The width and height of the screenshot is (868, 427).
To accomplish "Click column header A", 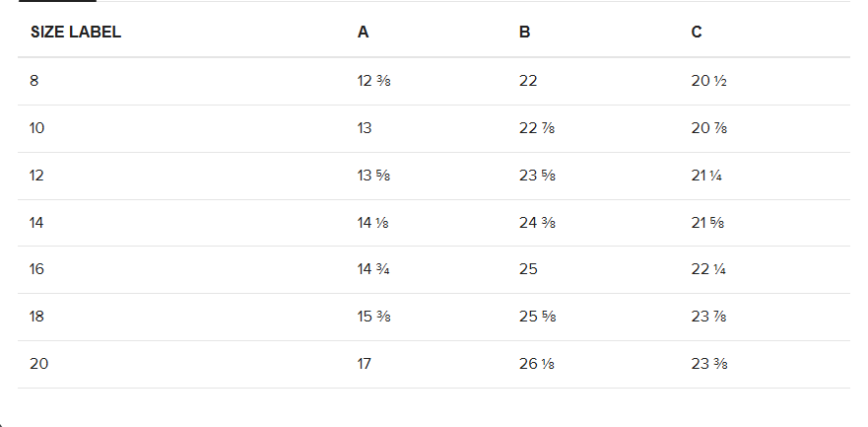I will (x=363, y=33).
